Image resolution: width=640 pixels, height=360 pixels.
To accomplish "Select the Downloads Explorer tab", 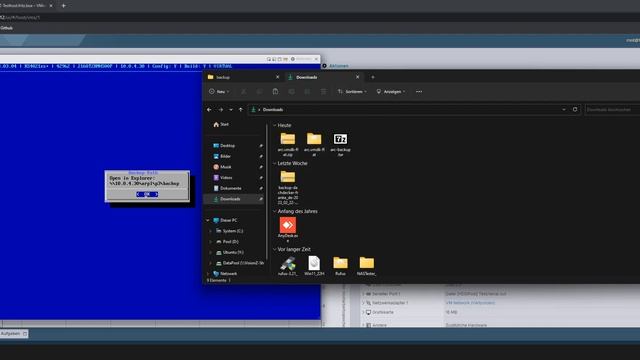I will coord(323,77).
